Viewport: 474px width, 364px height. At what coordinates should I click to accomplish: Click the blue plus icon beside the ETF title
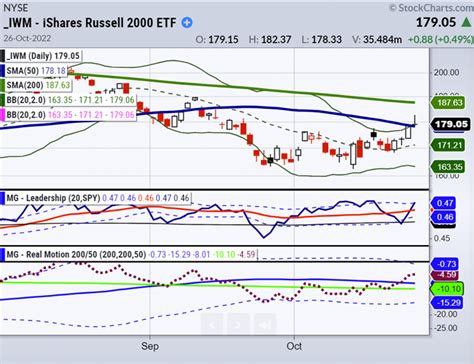click(187, 23)
